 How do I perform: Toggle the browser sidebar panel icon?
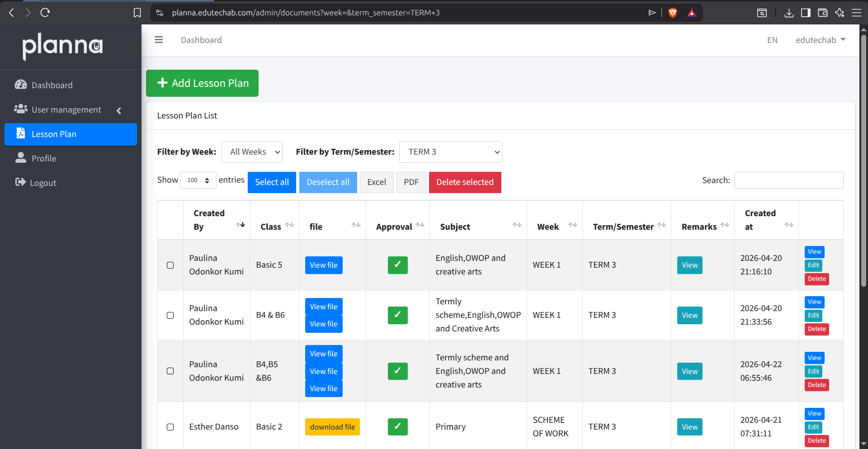pos(806,13)
